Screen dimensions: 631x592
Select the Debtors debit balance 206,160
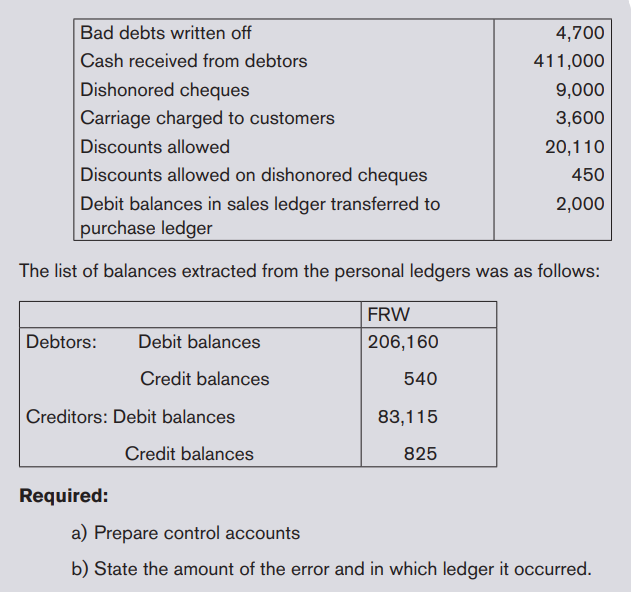click(403, 342)
